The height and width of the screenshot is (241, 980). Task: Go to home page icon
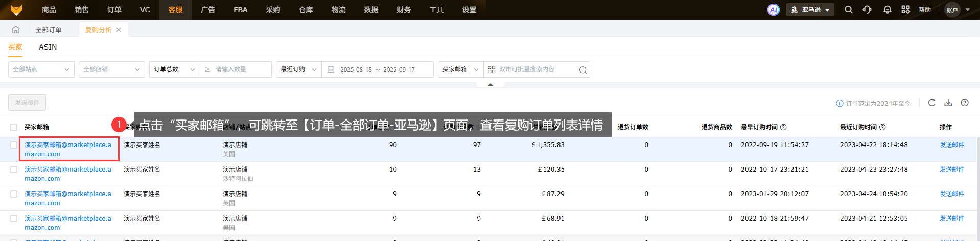point(16,30)
